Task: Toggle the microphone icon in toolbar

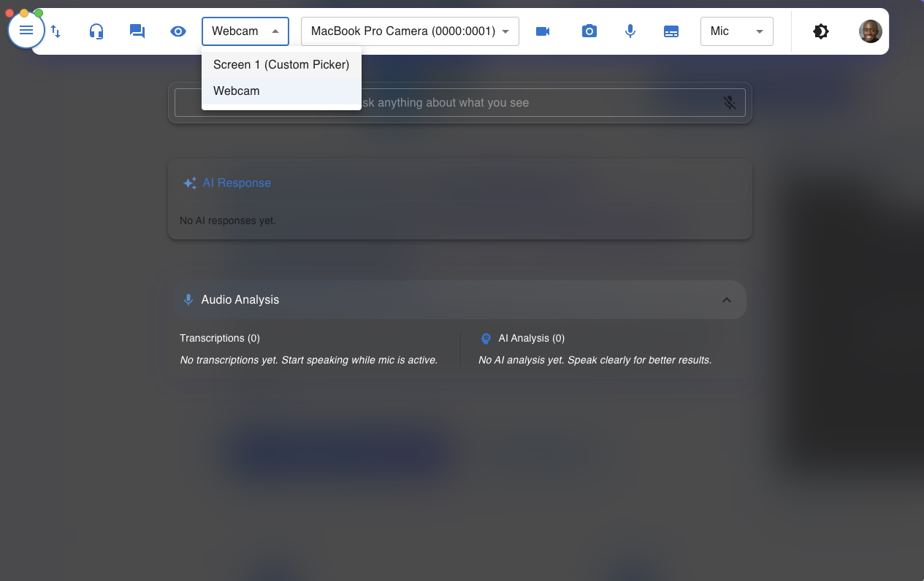Action: [630, 31]
